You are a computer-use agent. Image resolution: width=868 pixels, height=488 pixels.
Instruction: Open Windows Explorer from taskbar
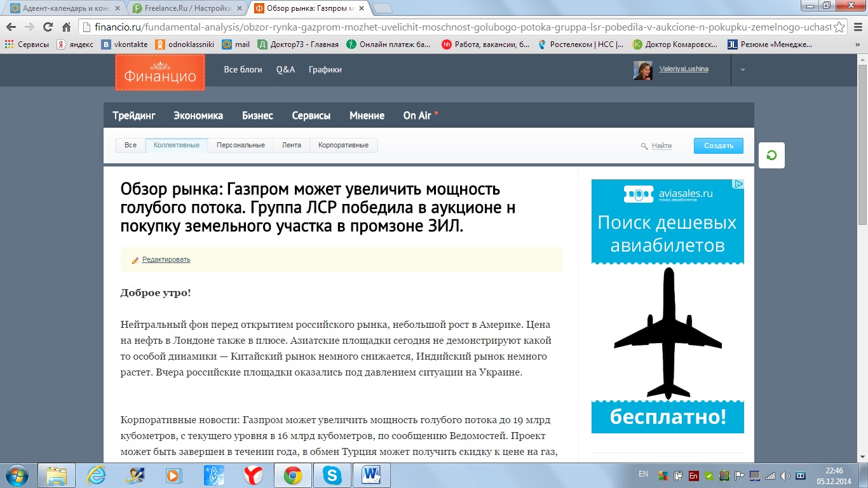57,475
